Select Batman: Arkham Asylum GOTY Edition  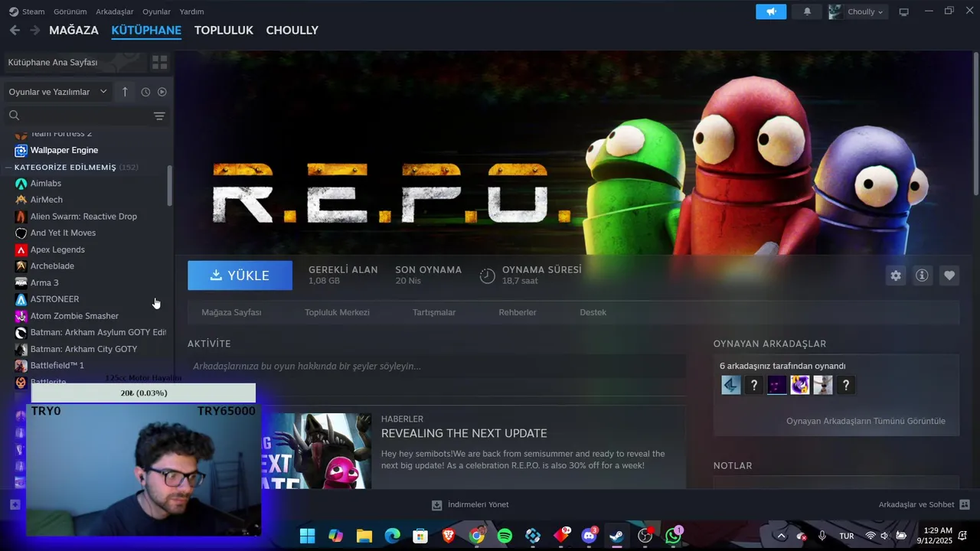pyautogui.click(x=98, y=332)
